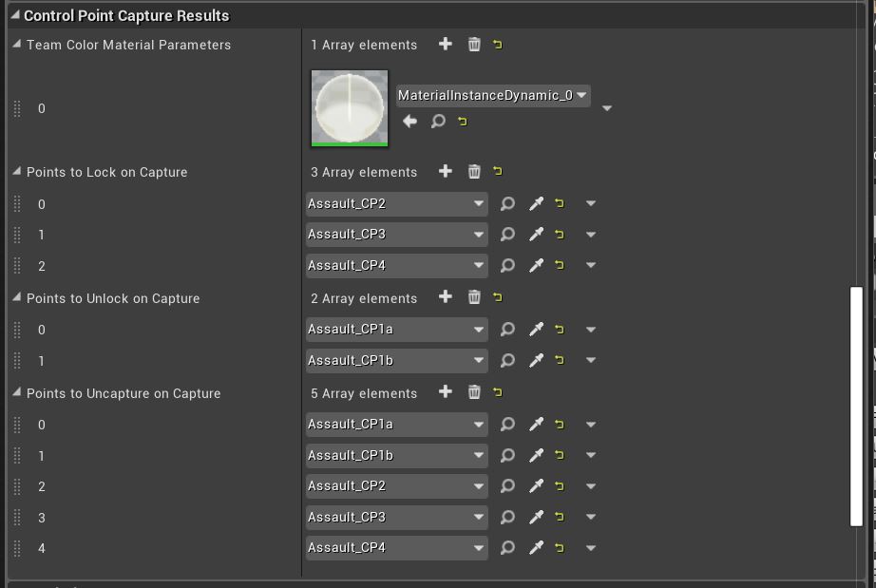Collapse Points to Lock on Capture array
This screenshot has width=876, height=588.
pos(17,171)
